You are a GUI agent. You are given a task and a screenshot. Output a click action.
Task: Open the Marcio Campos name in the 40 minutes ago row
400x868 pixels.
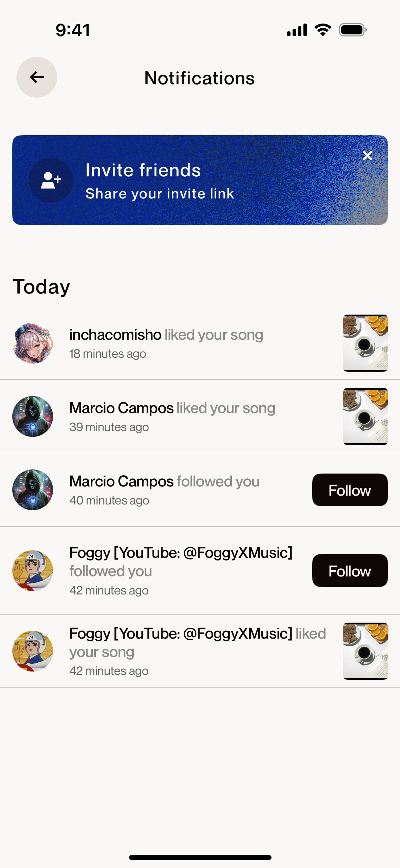pos(121,482)
